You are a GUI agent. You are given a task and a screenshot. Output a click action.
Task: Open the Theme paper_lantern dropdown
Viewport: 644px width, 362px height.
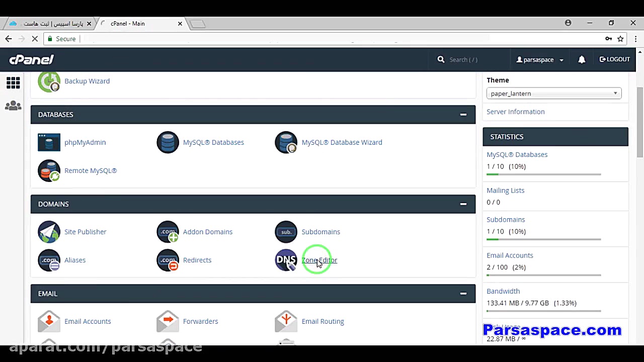click(554, 94)
